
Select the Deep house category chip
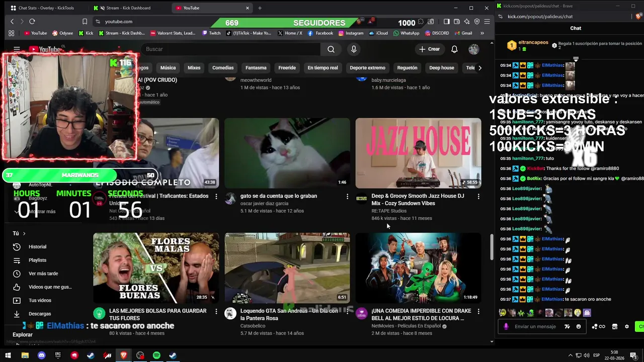441,68
